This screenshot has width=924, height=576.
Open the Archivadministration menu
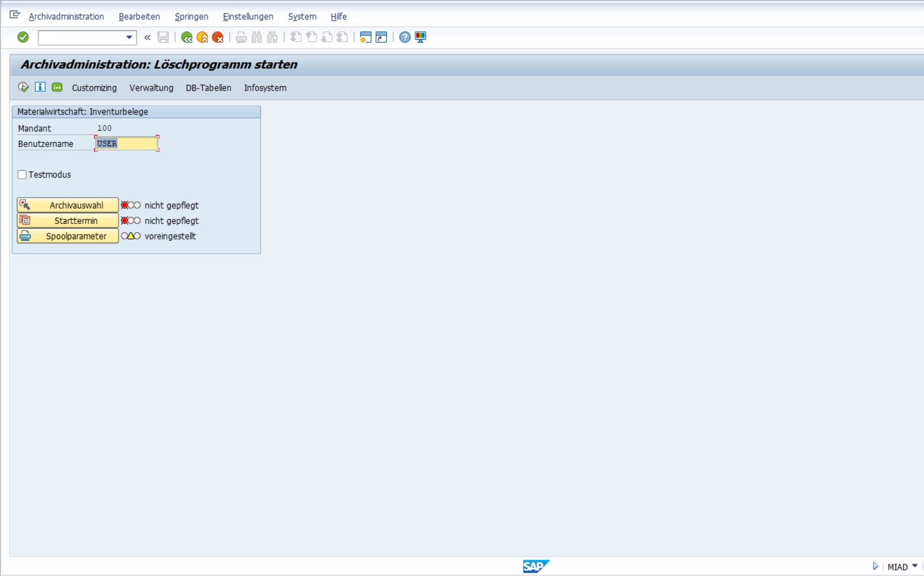[66, 17]
